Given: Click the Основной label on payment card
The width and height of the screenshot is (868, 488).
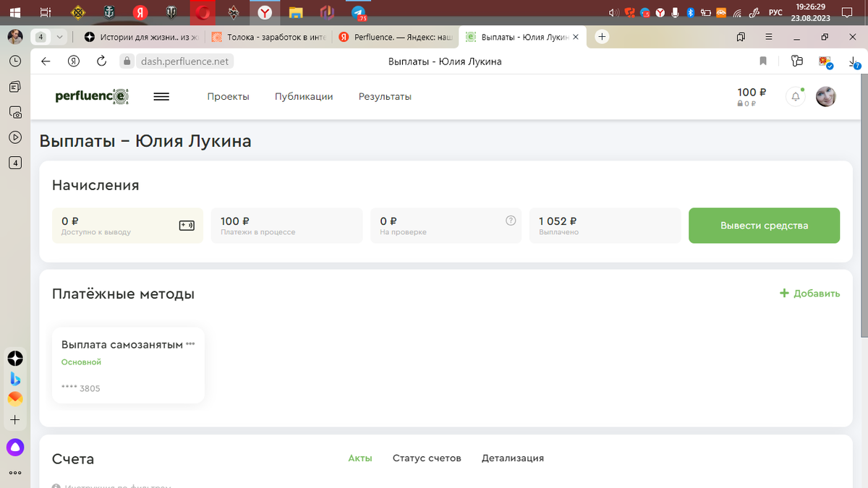Looking at the screenshot, I should coord(81,362).
